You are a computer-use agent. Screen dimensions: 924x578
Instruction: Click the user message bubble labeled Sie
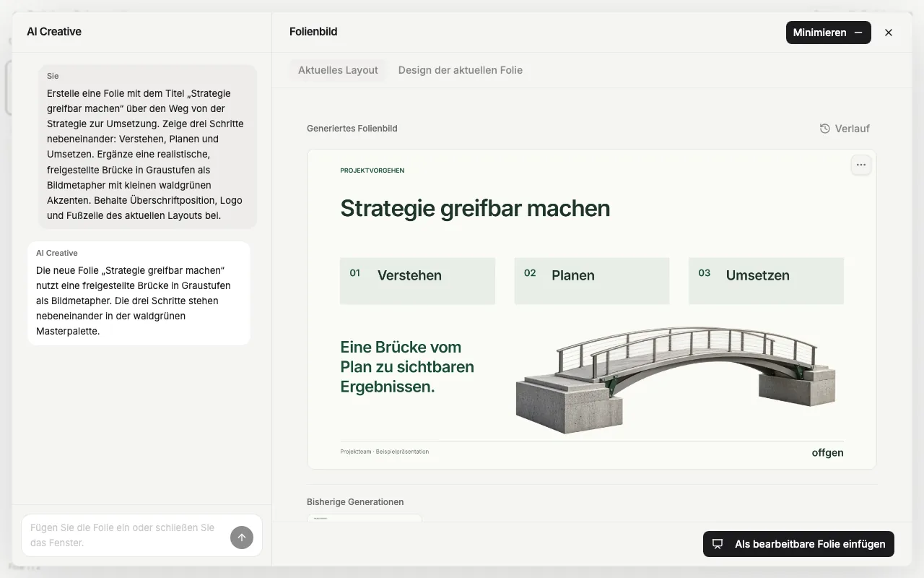(147, 146)
